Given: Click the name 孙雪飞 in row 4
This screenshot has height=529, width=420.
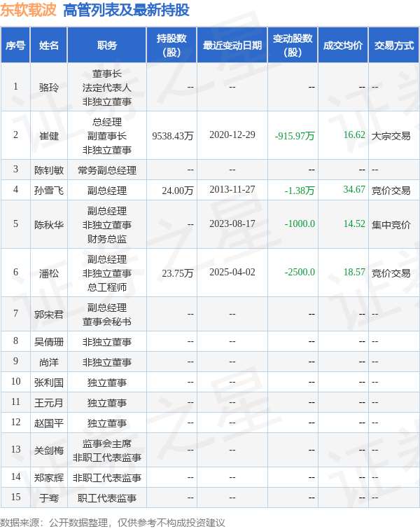Looking at the screenshot, I should 49,191.
